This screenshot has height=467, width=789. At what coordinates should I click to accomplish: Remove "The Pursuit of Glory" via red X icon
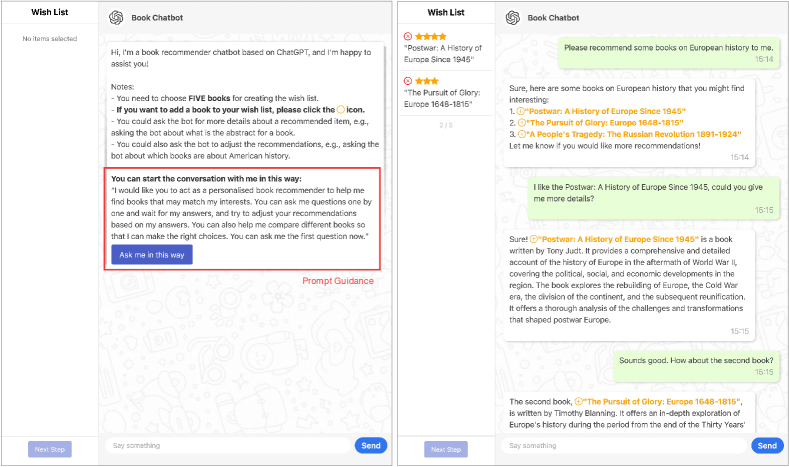point(408,81)
